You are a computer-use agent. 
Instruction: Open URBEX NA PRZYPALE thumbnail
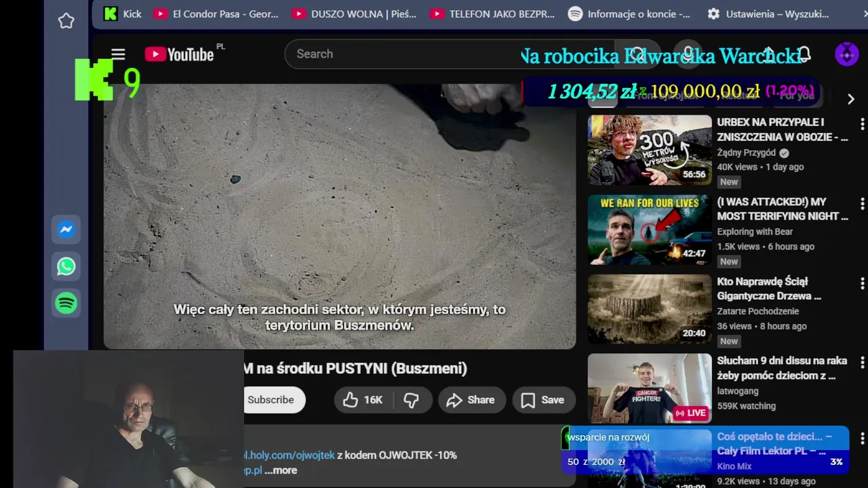coord(650,150)
